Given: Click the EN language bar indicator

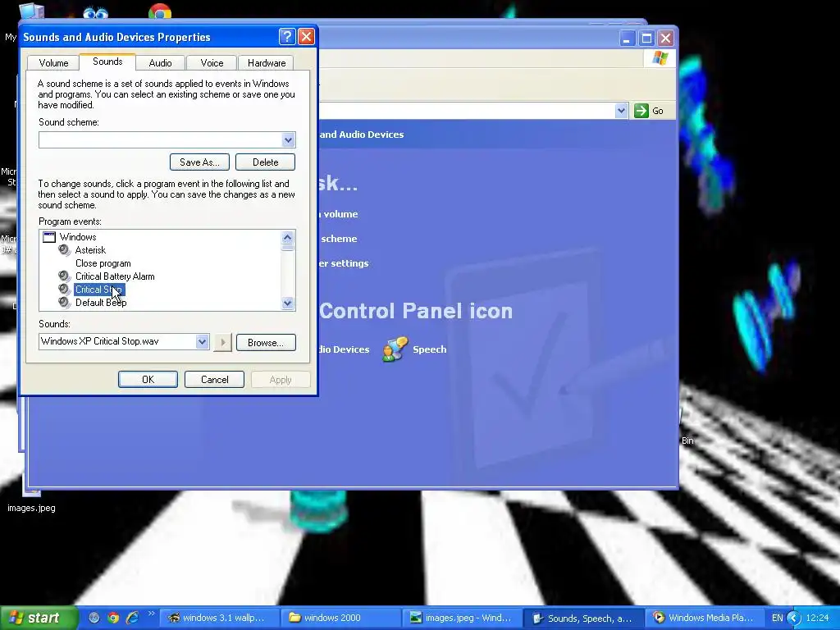Looking at the screenshot, I should (778, 619).
